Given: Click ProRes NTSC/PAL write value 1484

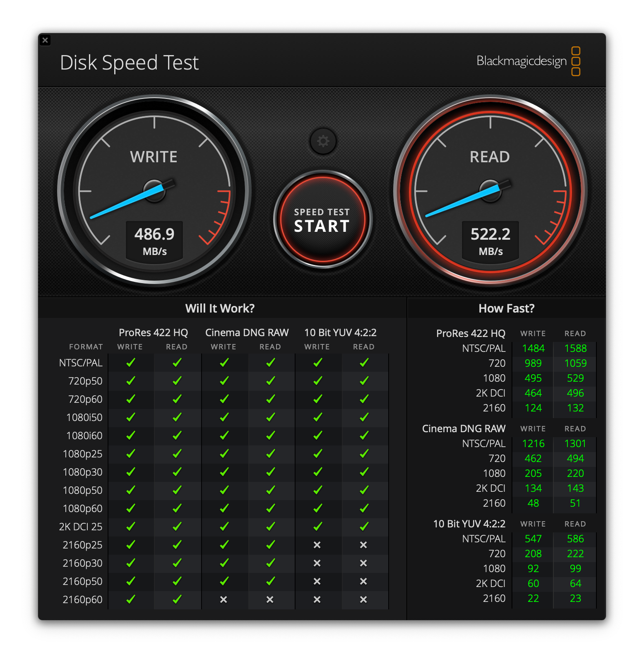Looking at the screenshot, I should pos(533,348).
